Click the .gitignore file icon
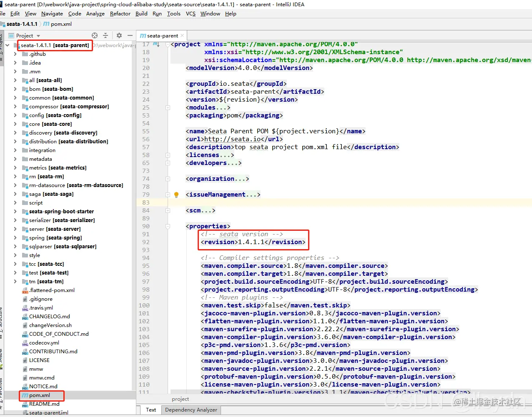Viewport: 532px width, 417px height. (25, 299)
